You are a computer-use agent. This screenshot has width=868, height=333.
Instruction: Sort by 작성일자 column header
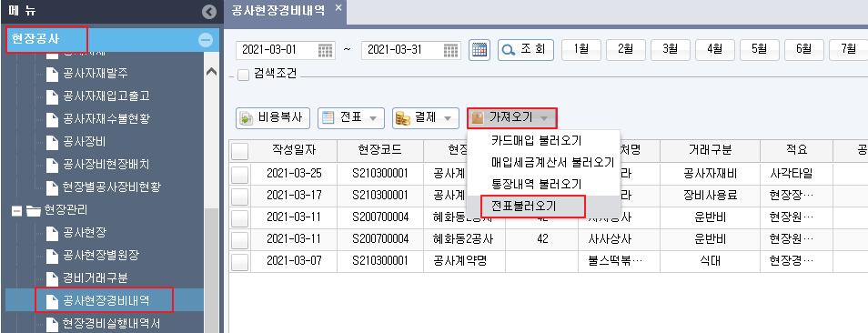point(294,151)
